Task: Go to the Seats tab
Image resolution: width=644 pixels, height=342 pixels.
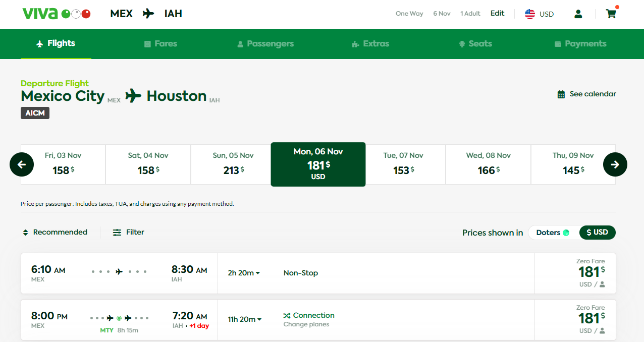Action: (x=475, y=44)
